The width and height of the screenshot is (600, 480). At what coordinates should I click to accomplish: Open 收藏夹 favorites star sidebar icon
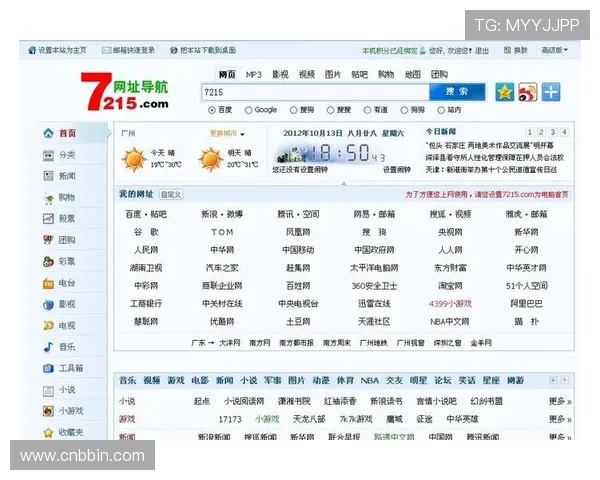(48, 433)
